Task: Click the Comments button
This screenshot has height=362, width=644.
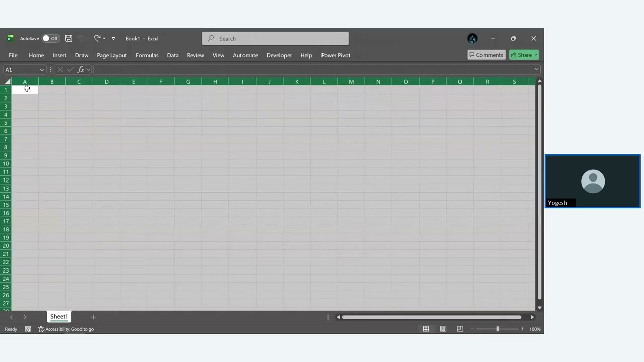Action: 486,55
